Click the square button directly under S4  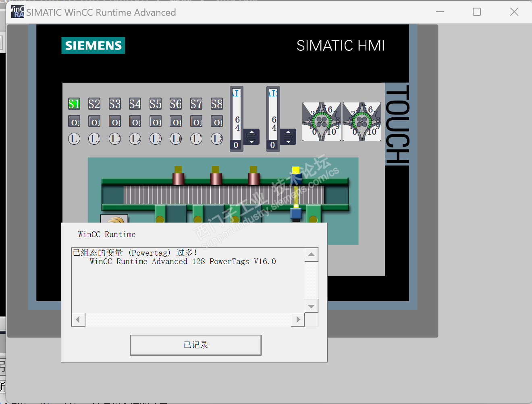[135, 121]
